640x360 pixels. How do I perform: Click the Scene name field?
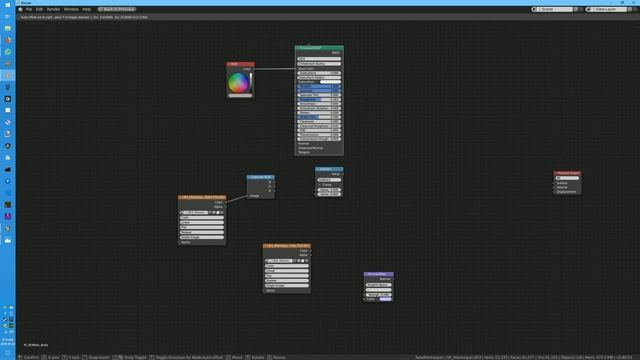coord(556,9)
